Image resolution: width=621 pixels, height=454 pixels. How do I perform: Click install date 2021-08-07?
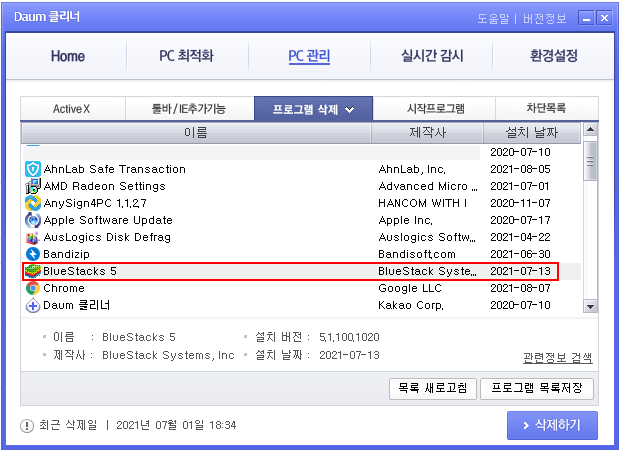coord(520,288)
